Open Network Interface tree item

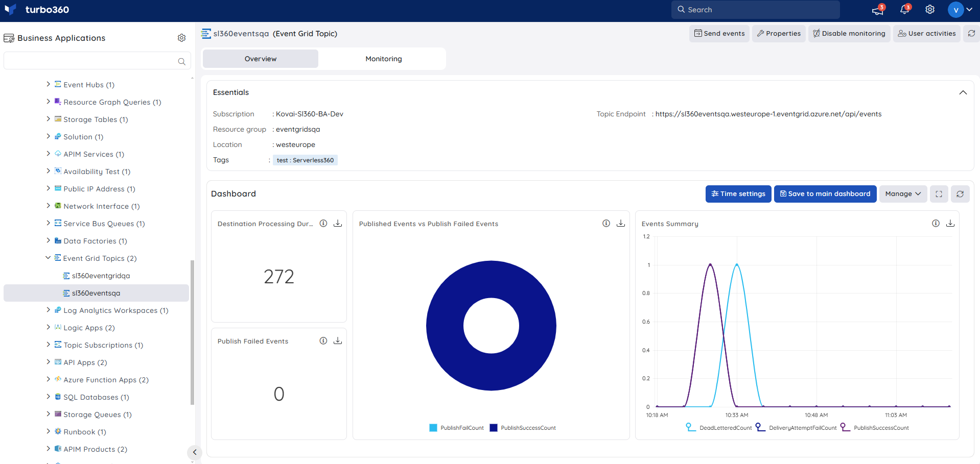(x=102, y=206)
